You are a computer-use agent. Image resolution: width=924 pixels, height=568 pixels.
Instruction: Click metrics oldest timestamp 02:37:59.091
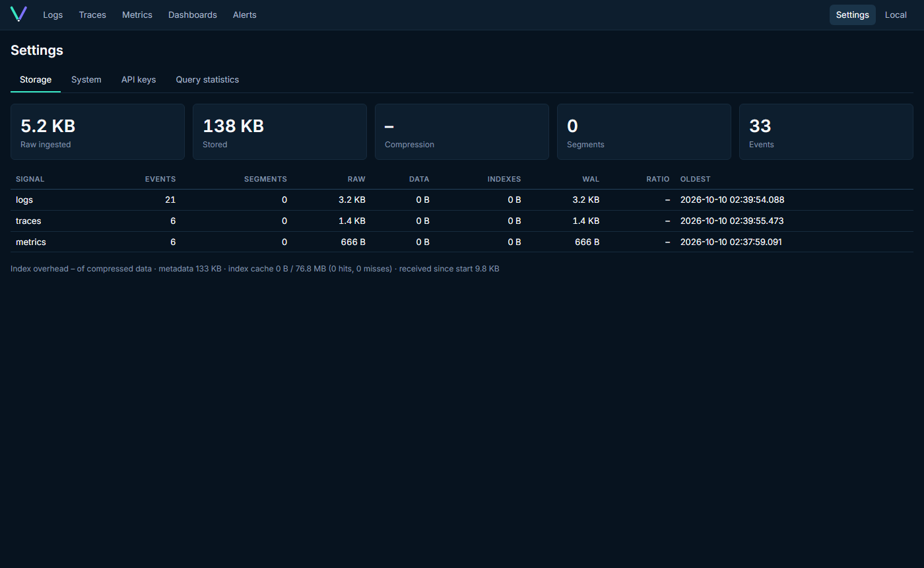(731, 242)
